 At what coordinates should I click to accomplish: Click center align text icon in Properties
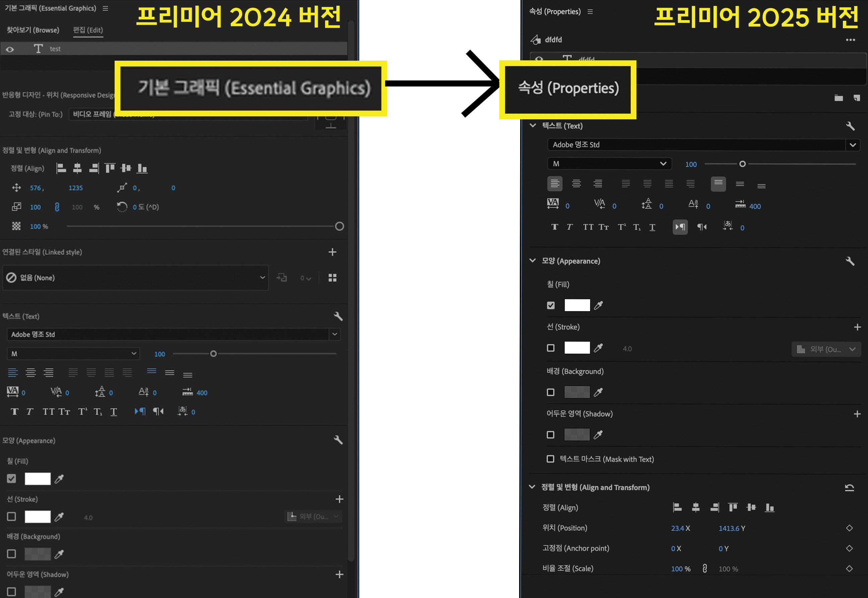[x=576, y=184]
